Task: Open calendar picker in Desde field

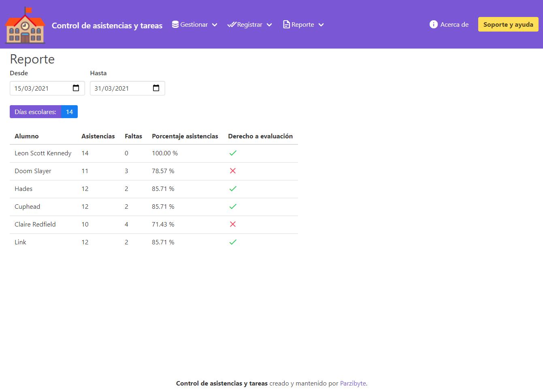Action: [x=76, y=88]
